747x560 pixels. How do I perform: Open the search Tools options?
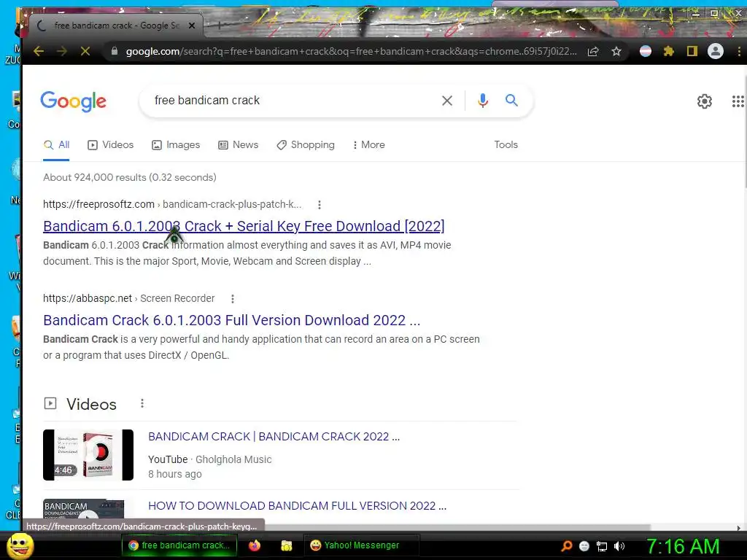click(x=506, y=145)
